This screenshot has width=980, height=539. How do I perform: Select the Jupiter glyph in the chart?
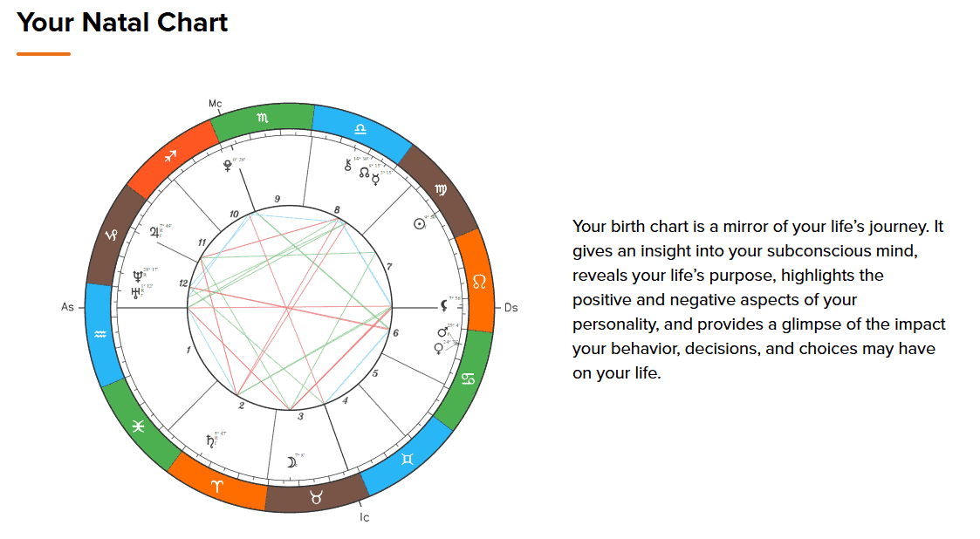(155, 232)
